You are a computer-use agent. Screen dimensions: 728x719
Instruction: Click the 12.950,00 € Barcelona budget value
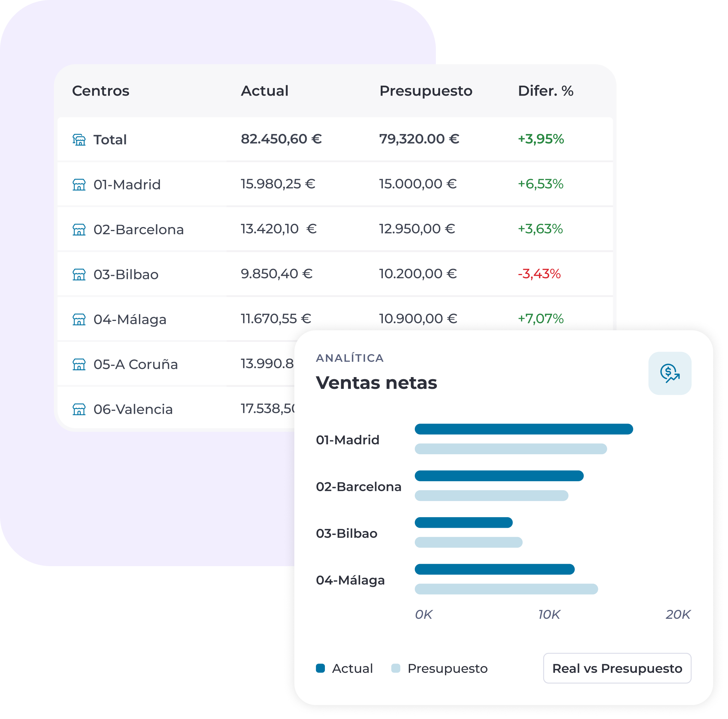[x=417, y=229]
